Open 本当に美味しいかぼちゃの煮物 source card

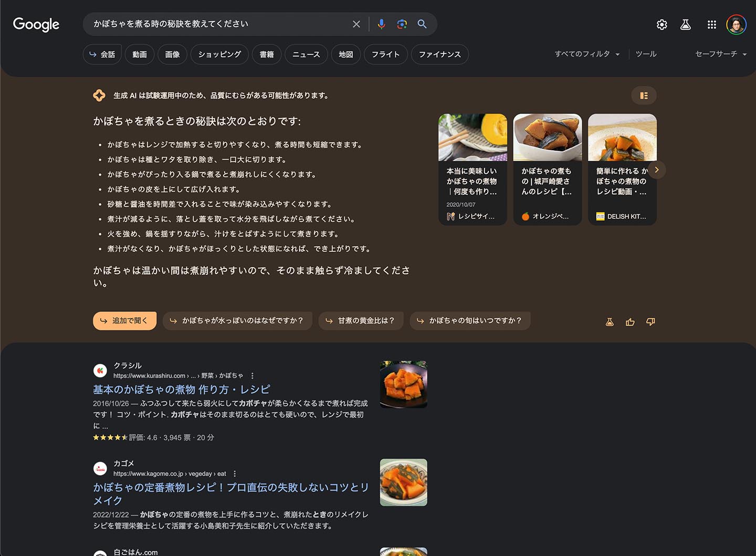[472, 170]
